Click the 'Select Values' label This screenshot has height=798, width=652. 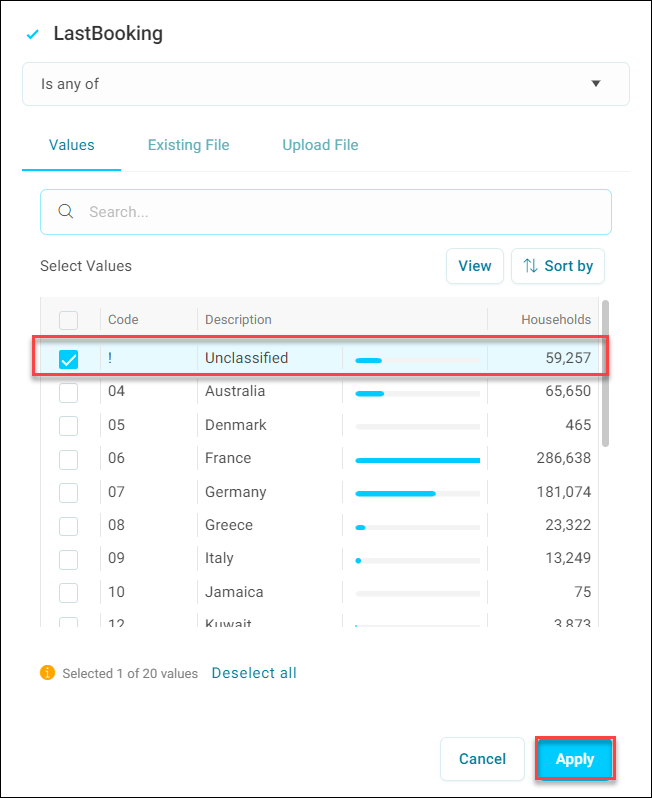pos(86,266)
